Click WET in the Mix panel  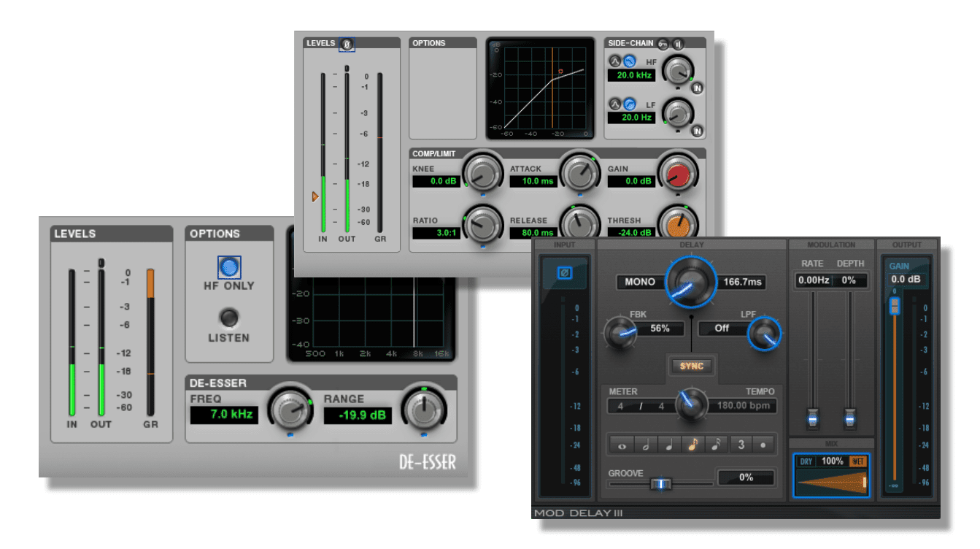[x=857, y=461]
